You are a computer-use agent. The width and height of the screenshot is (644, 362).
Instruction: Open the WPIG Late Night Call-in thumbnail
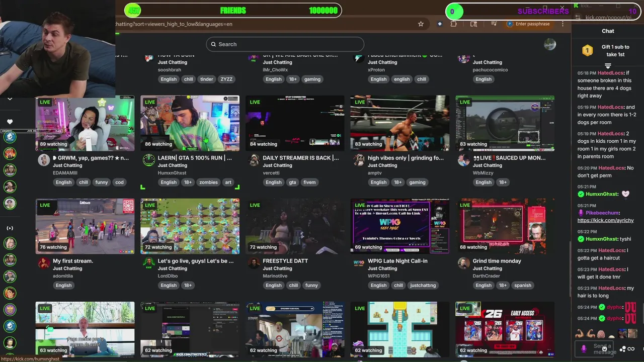coord(400,226)
